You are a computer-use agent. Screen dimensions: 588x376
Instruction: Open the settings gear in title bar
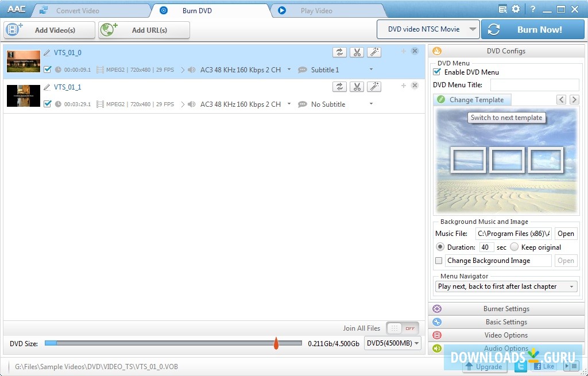tap(516, 9)
